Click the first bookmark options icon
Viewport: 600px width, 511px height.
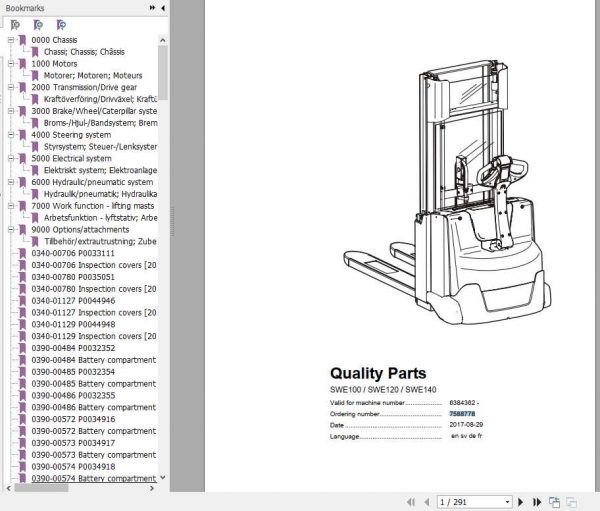(x=15, y=25)
